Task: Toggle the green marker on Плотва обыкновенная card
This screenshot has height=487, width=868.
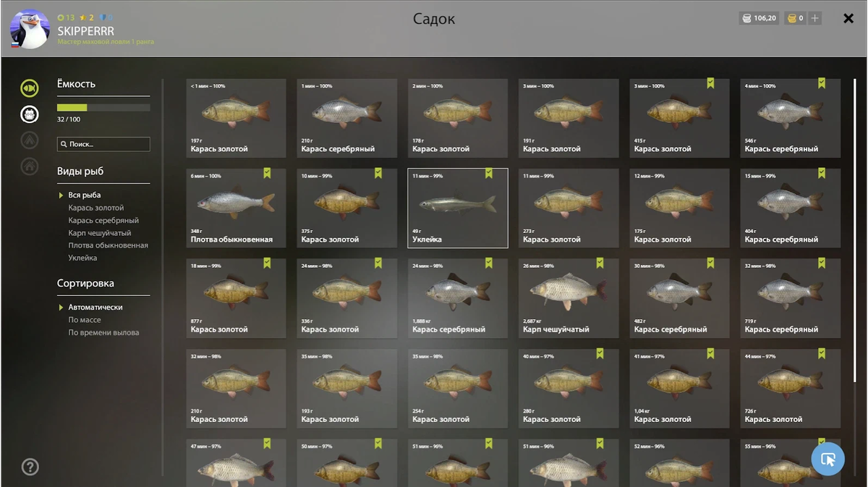Action: (267, 173)
